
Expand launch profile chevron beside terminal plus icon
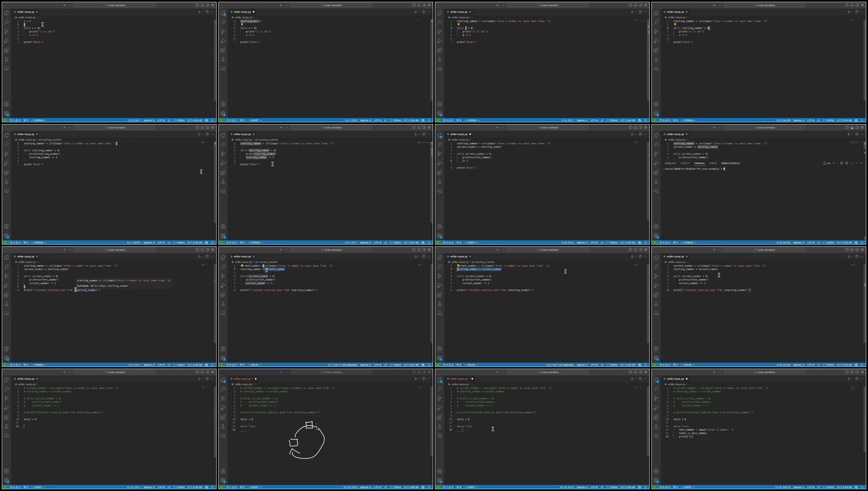(x=837, y=163)
